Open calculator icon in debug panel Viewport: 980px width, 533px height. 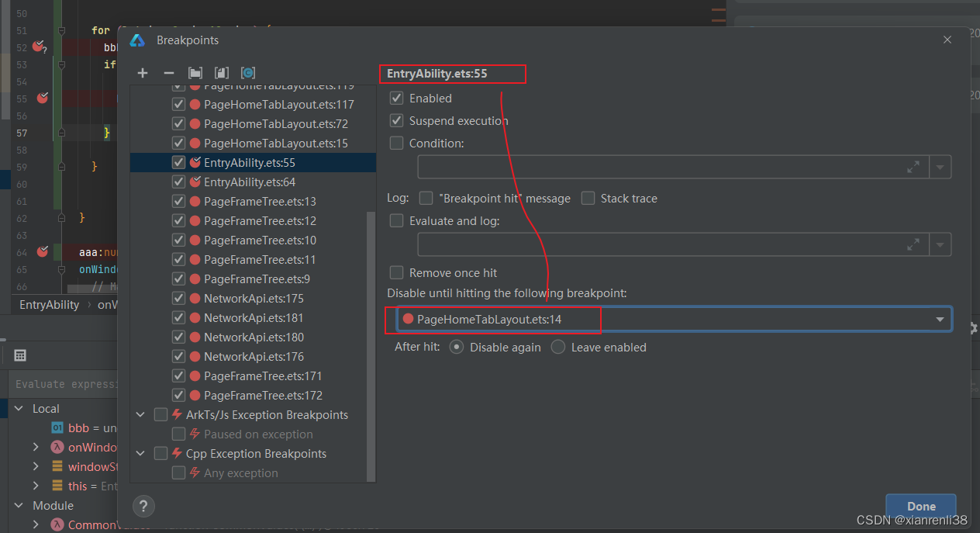[x=20, y=355]
